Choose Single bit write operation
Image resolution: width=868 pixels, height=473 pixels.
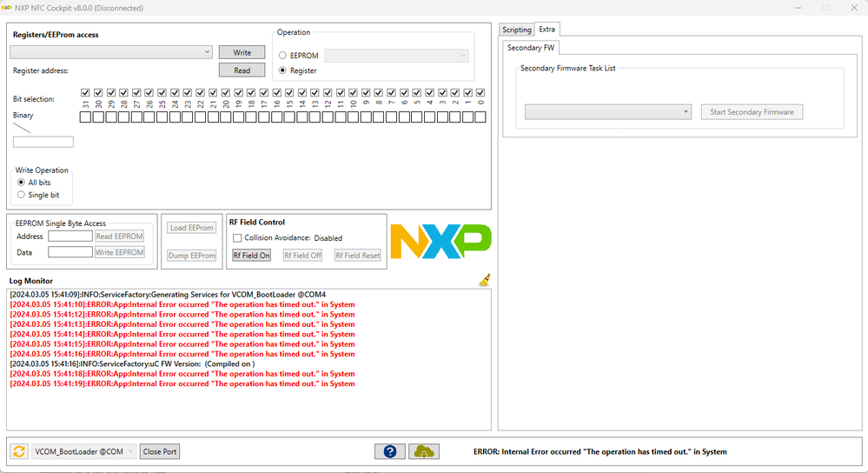pos(21,195)
